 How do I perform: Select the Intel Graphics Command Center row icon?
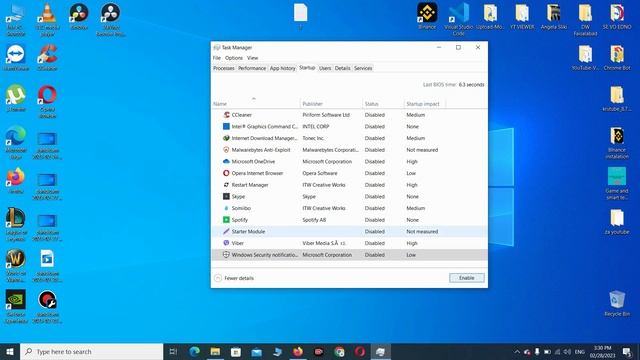[x=226, y=127]
